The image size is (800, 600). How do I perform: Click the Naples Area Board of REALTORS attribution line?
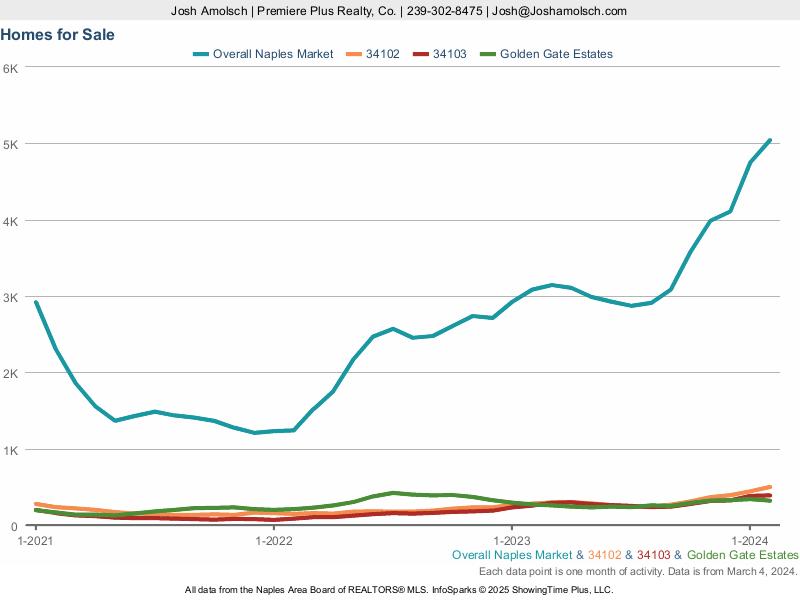coord(399,590)
